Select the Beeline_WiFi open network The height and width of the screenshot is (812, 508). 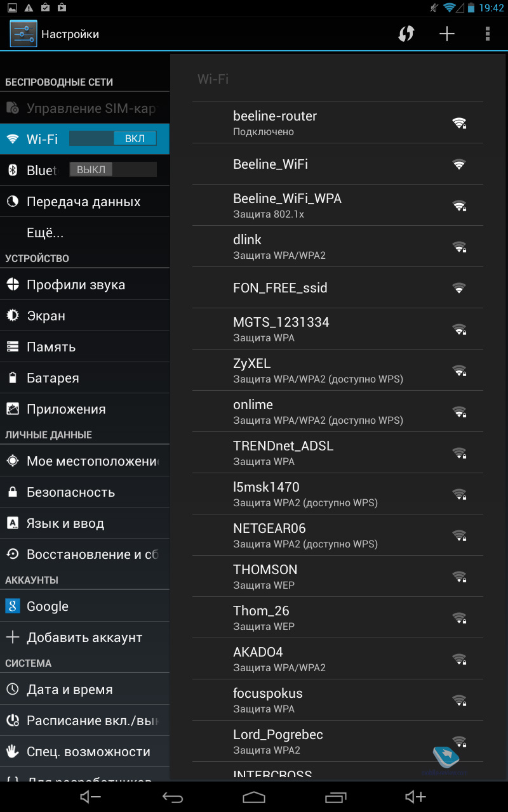[x=338, y=164]
